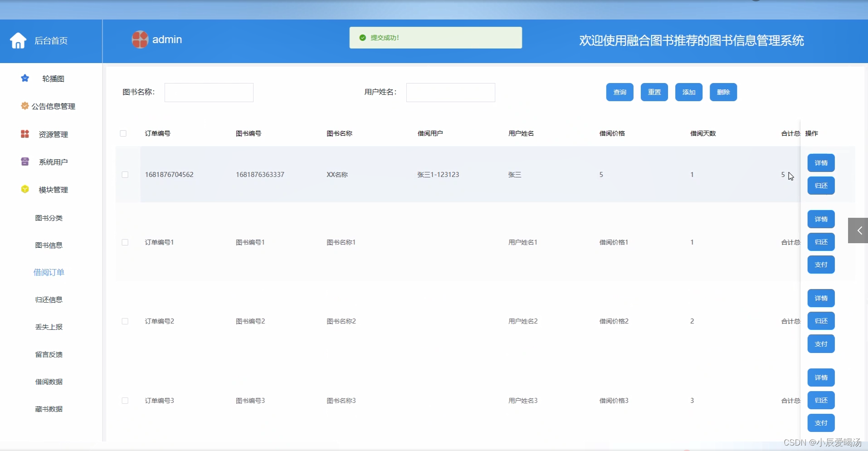Click the admin username label
Image resolution: width=868 pixels, height=451 pixels.
pyautogui.click(x=167, y=39)
